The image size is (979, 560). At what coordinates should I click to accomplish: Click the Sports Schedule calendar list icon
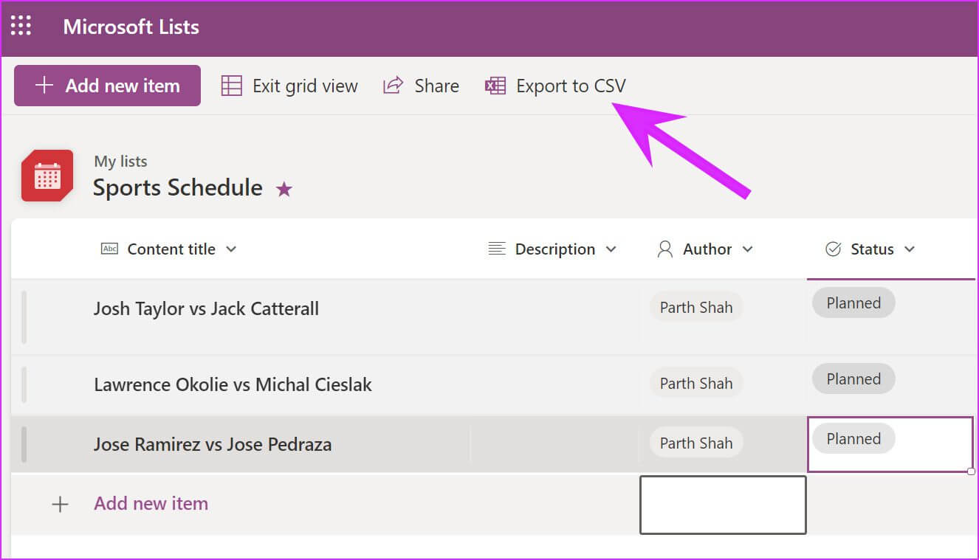tap(47, 176)
